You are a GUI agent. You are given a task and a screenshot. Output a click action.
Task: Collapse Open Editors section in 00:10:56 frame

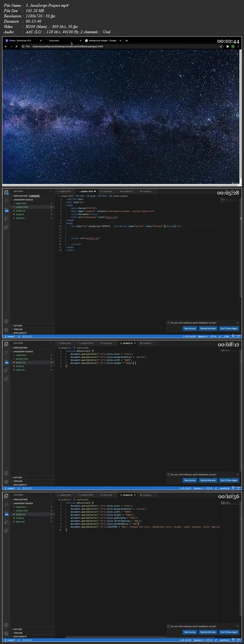[32, 500]
